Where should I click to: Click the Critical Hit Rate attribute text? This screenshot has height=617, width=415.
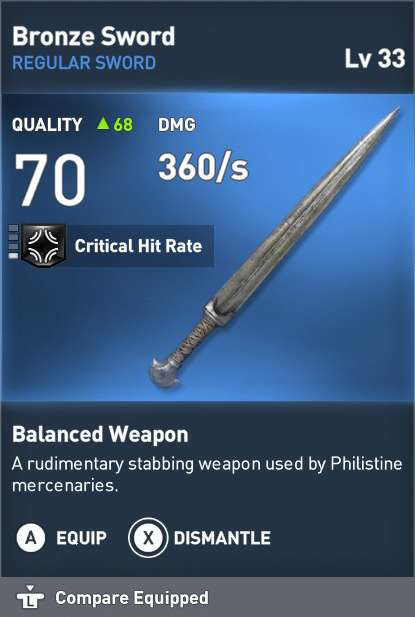pos(138,246)
